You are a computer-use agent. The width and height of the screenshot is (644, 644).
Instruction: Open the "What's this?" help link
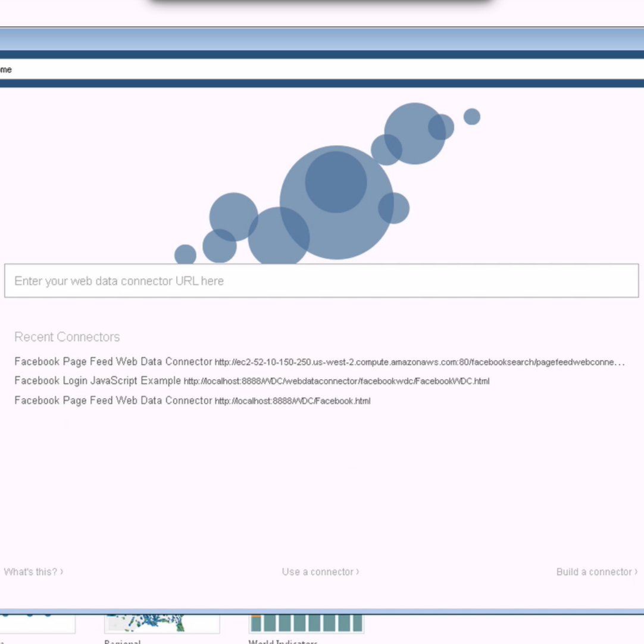(x=30, y=571)
